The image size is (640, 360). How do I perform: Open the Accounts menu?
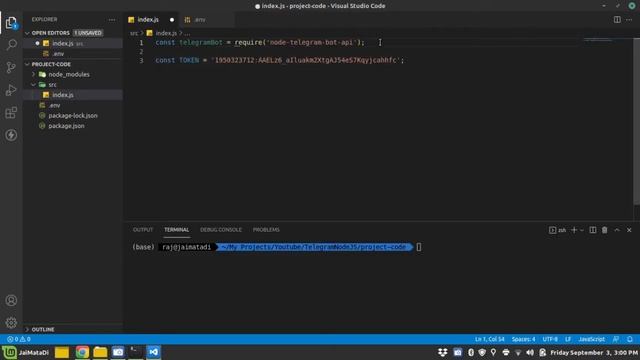[x=11, y=300]
